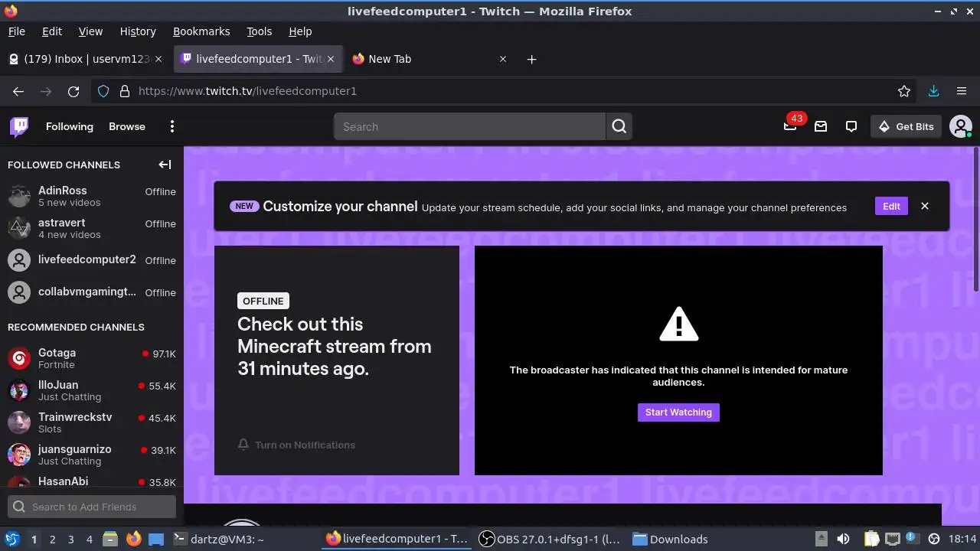
Task: Open the user avatar menu
Action: [960, 126]
